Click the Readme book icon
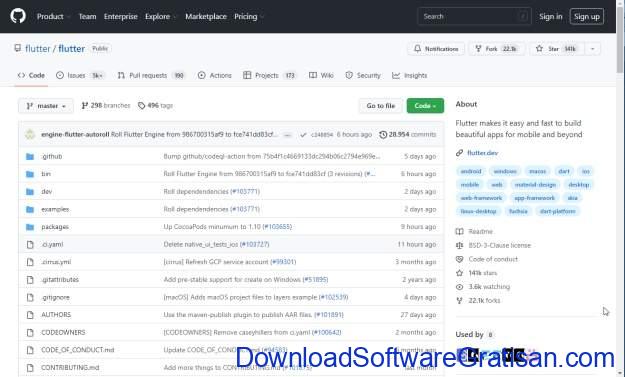The image size is (625, 377). 460,232
